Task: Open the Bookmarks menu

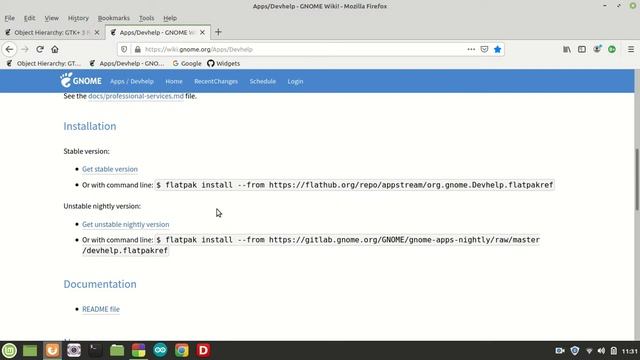Action: [x=113, y=18]
